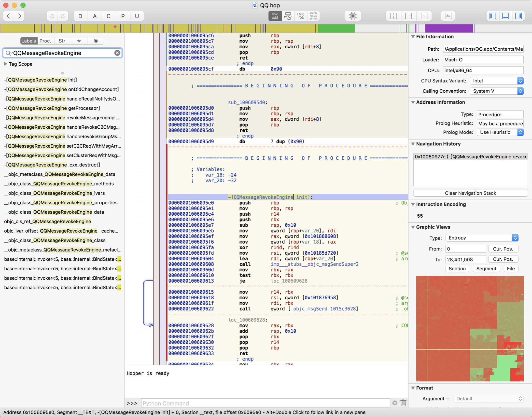
Task: Click the console trash icon
Action: coord(403,403)
